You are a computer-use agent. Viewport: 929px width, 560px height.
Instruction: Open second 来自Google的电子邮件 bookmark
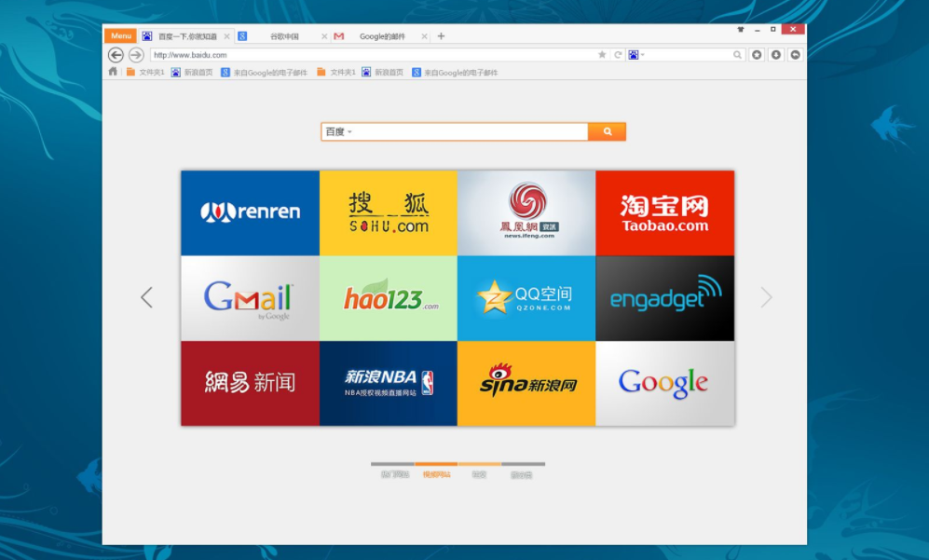point(455,73)
